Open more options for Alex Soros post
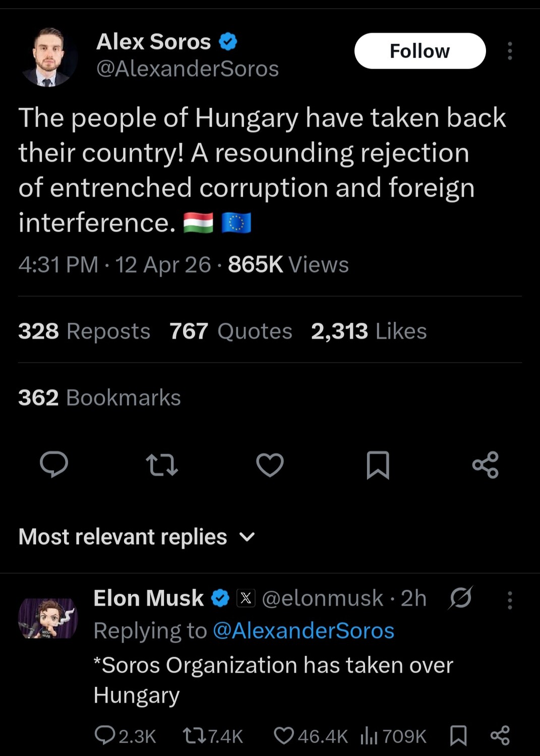 [x=510, y=51]
